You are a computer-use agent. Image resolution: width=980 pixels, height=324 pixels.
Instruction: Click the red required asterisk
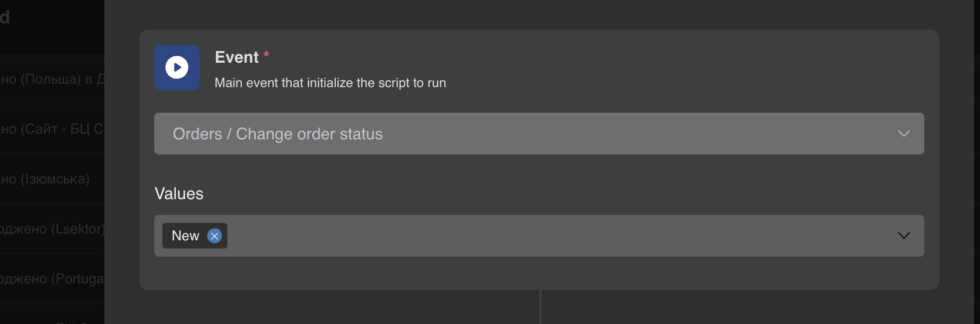tap(266, 55)
